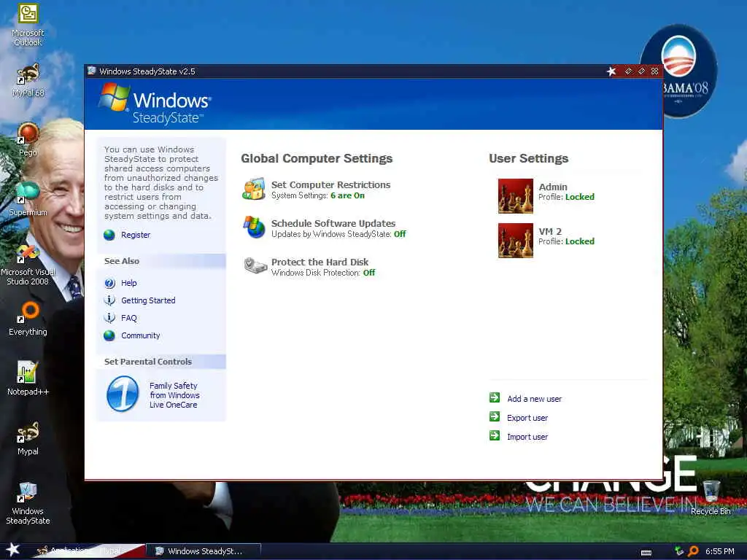Open Supermium desktop icon

(28, 199)
